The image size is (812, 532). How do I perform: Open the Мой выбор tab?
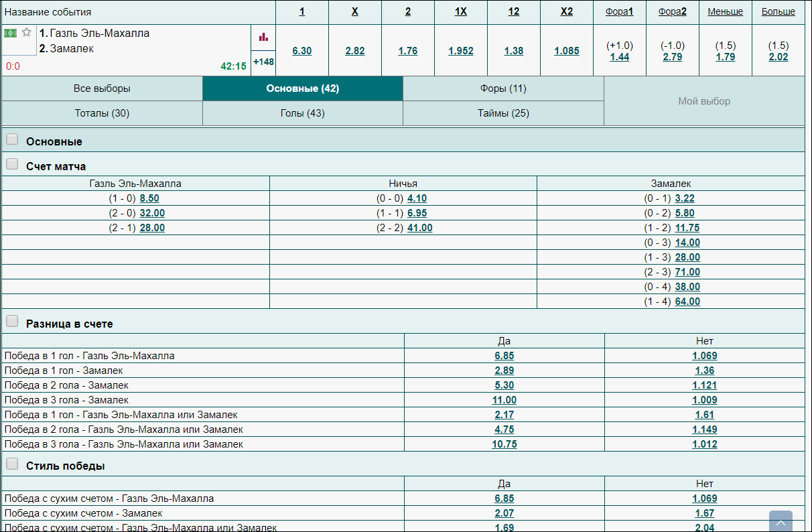point(704,101)
